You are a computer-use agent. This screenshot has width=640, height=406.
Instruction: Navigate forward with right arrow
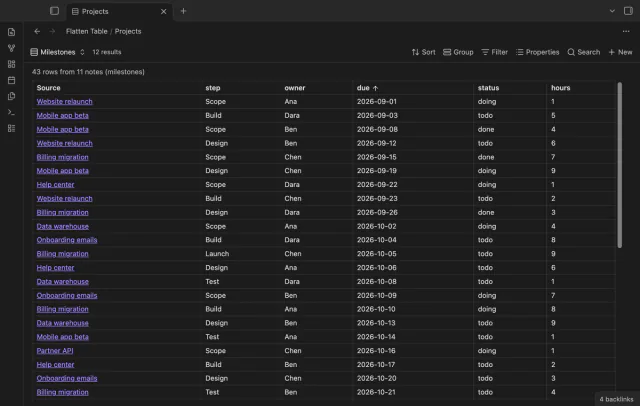click(x=52, y=31)
